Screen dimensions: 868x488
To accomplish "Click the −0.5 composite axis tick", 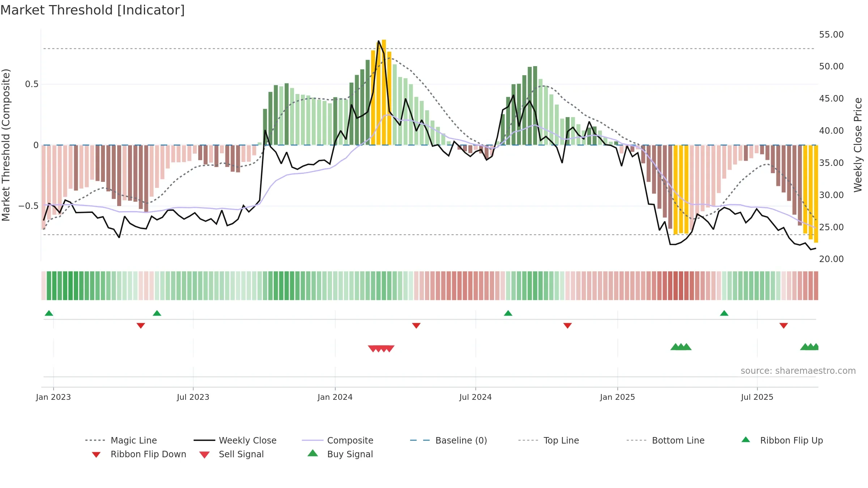I will pyautogui.click(x=29, y=206).
